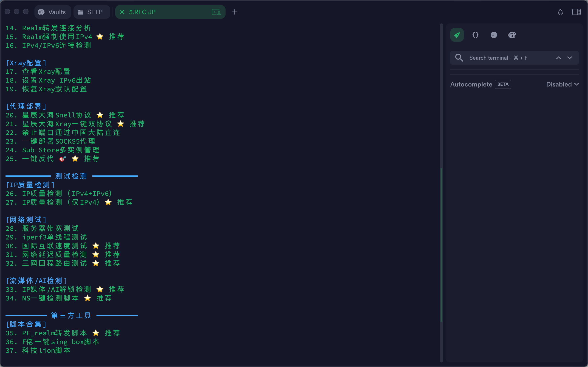Jump to previous search result arrow
The image size is (588, 367).
(558, 58)
